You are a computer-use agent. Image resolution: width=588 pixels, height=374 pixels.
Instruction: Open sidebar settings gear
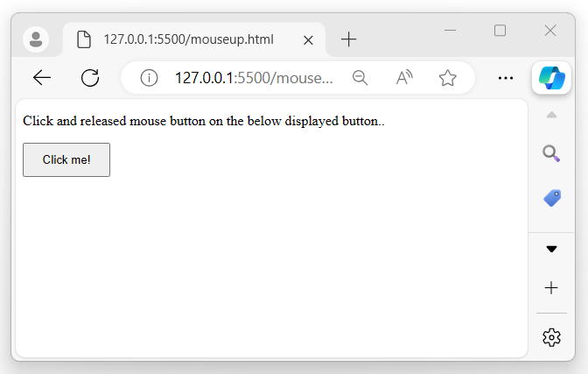coord(551,336)
